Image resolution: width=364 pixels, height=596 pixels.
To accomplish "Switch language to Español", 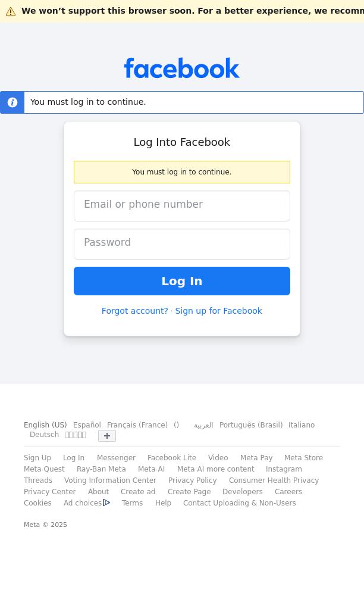I will (87, 425).
